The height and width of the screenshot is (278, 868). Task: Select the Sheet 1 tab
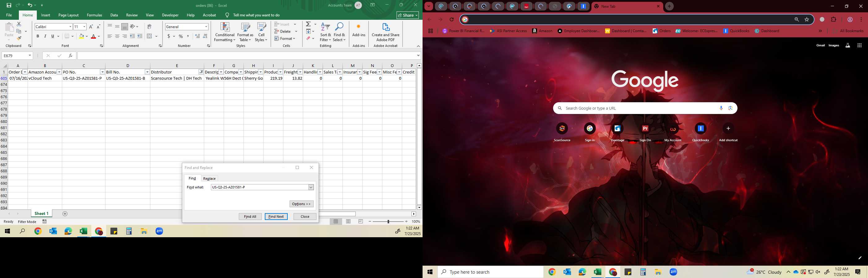click(41, 214)
